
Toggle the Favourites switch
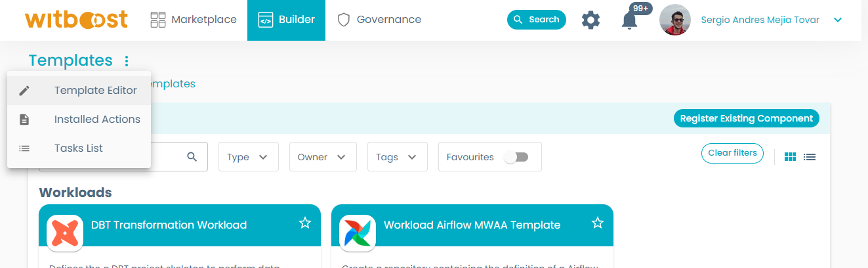coord(516,157)
